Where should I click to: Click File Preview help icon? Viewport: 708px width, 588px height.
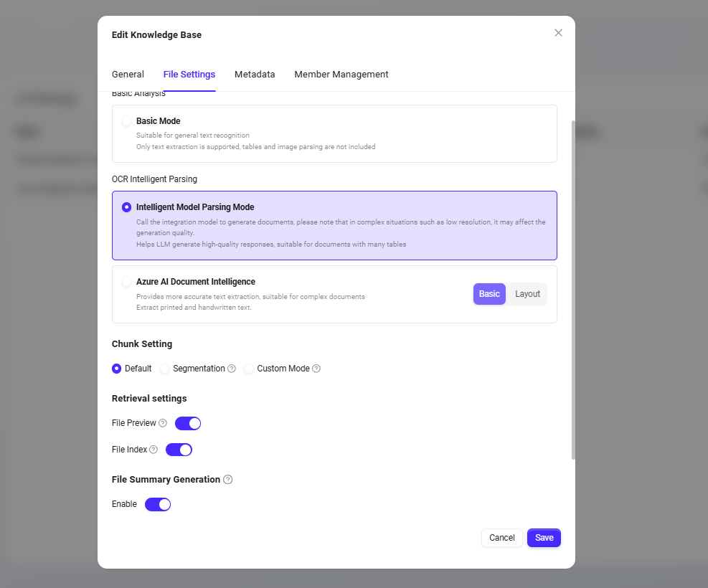click(x=163, y=423)
